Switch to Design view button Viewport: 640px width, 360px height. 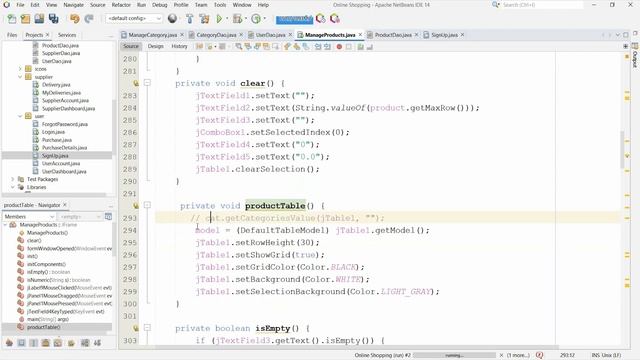click(x=156, y=47)
